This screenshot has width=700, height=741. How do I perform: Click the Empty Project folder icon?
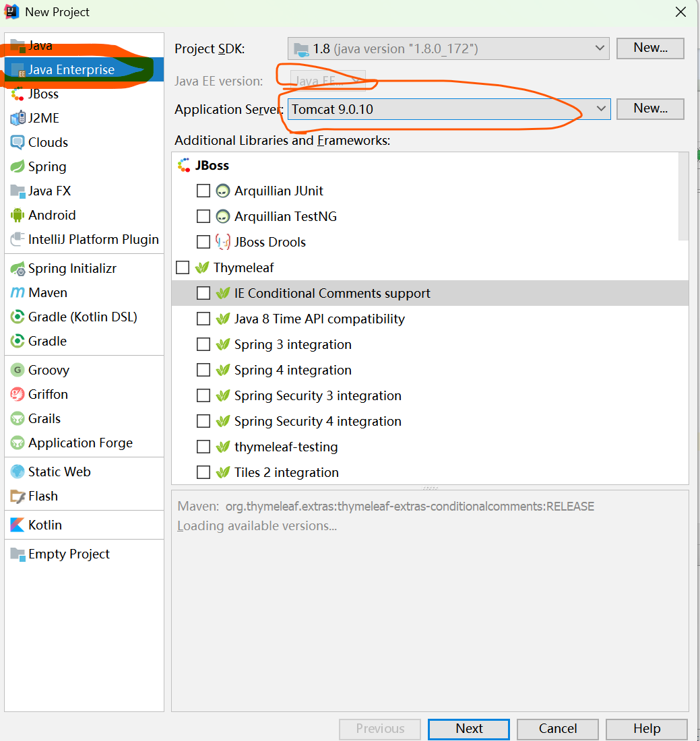[x=18, y=554]
